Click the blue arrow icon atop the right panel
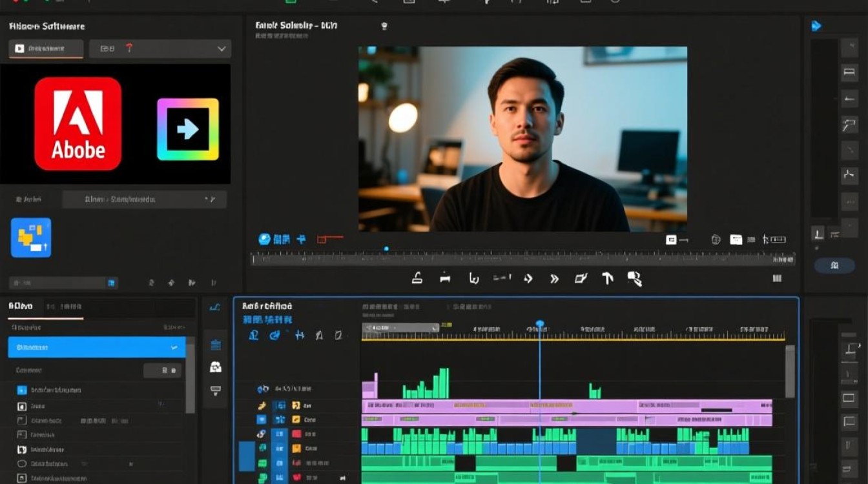 tap(816, 26)
